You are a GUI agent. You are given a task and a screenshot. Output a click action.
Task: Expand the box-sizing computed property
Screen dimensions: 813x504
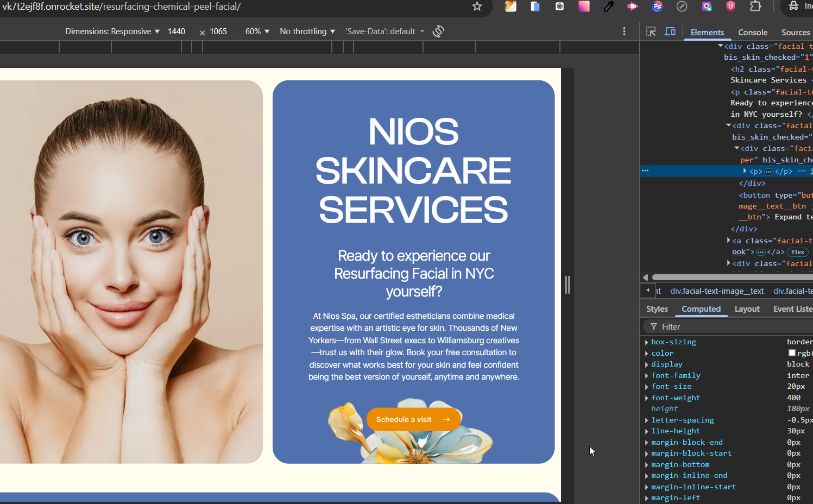(x=646, y=342)
